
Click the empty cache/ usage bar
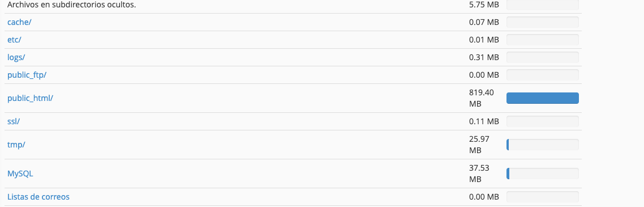(x=543, y=22)
